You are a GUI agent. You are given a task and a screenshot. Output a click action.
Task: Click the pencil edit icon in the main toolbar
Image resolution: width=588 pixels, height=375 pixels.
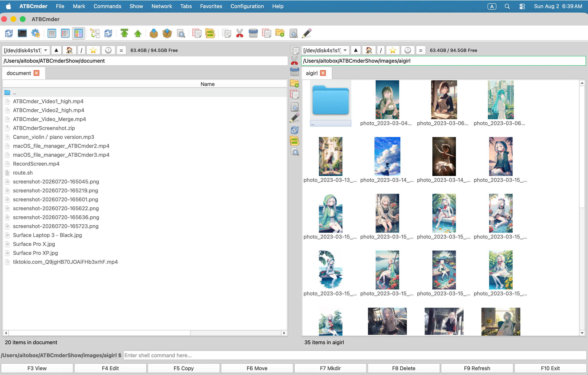[307, 33]
